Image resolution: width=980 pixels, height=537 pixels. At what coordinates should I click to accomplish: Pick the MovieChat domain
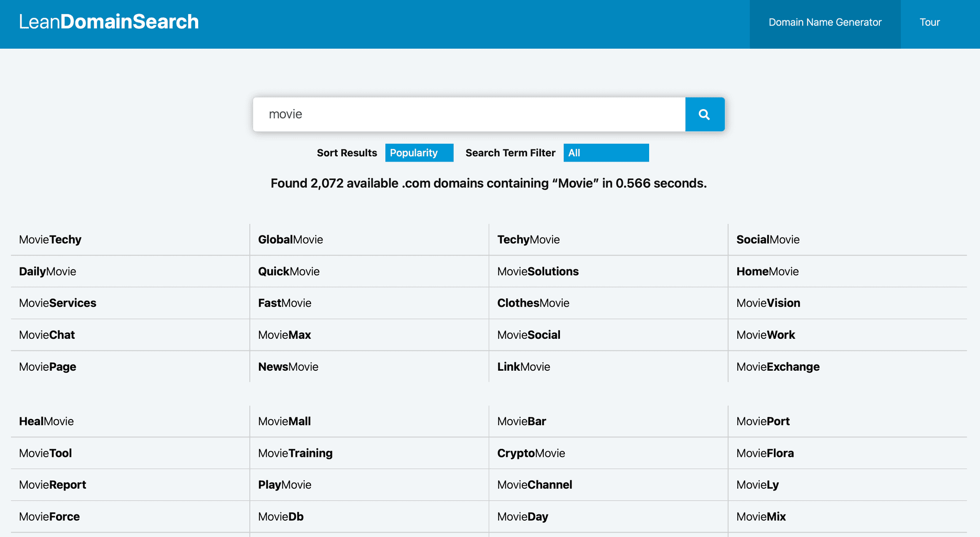pyautogui.click(x=47, y=335)
